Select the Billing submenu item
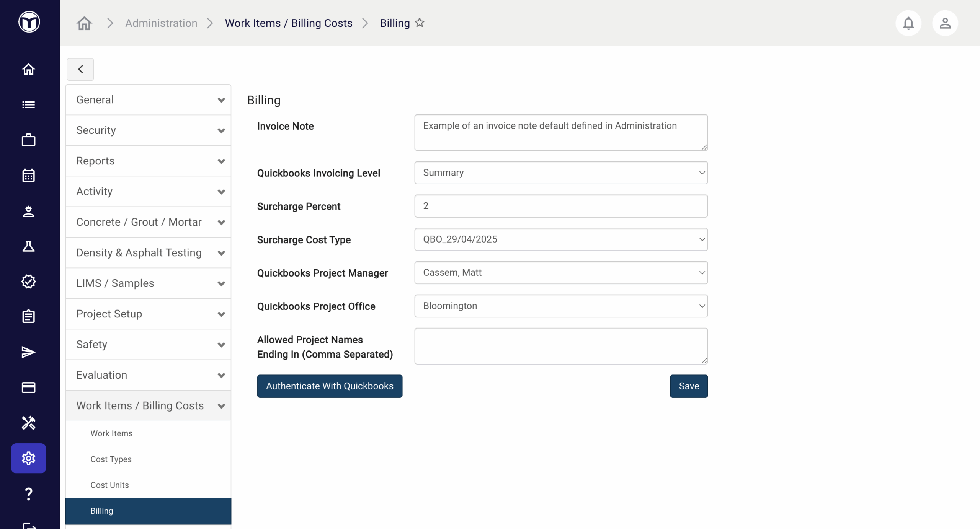 tap(148, 511)
